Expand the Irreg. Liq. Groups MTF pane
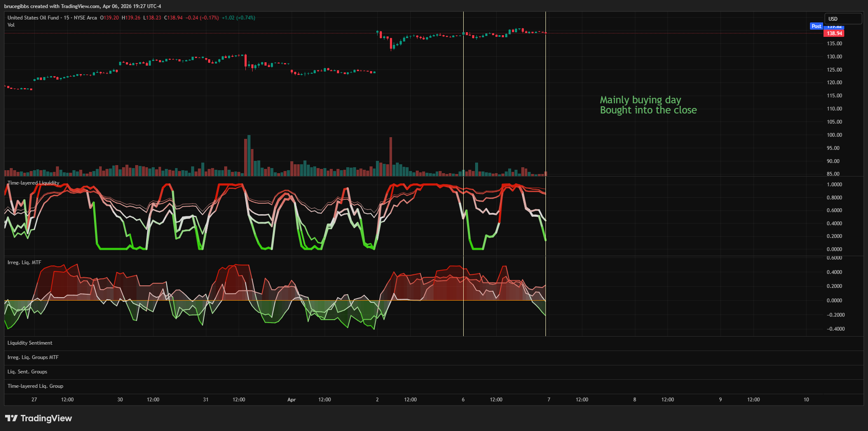Viewport: 868px width, 431px height. [x=33, y=357]
